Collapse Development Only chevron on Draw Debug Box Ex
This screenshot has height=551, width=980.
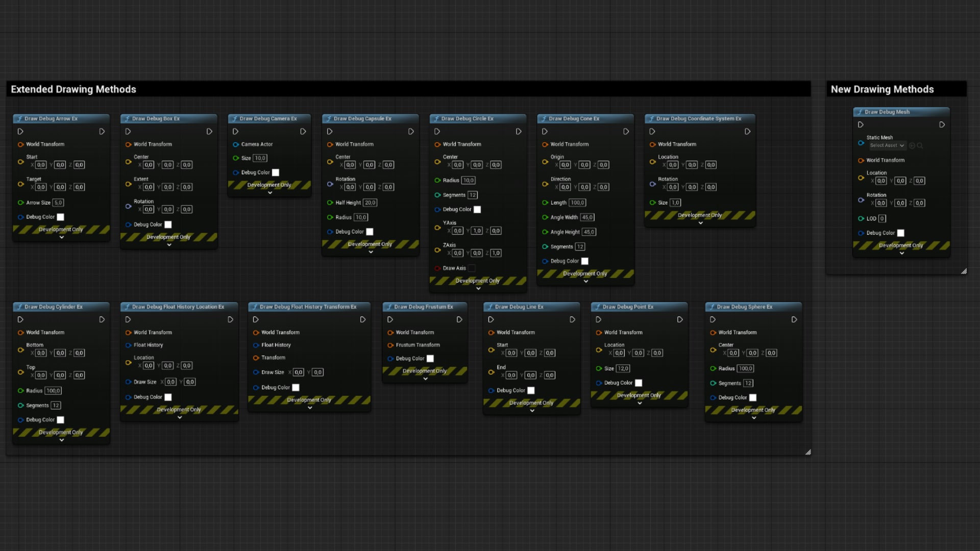click(x=169, y=245)
